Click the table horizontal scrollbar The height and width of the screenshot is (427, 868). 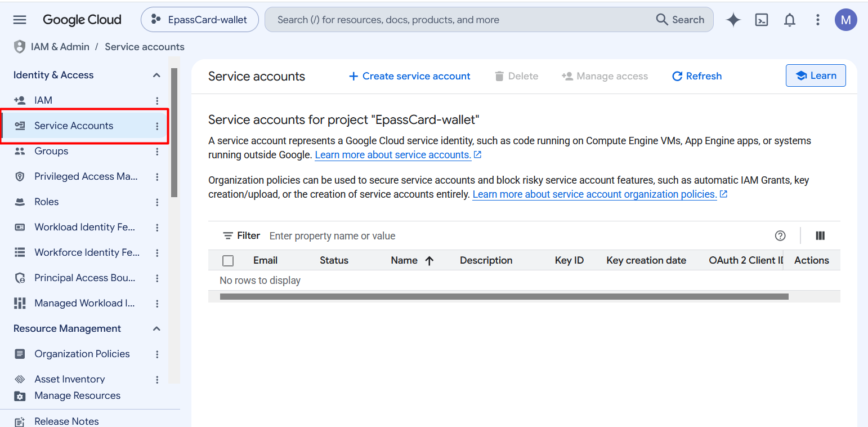click(504, 296)
